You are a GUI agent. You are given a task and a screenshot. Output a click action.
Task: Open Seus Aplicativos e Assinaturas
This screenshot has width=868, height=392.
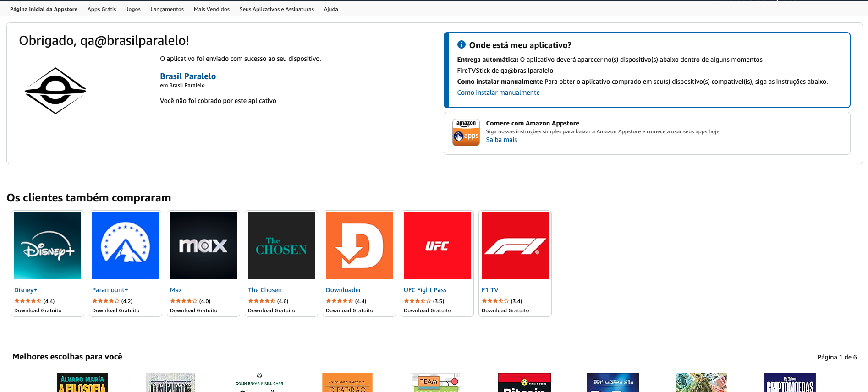click(277, 9)
